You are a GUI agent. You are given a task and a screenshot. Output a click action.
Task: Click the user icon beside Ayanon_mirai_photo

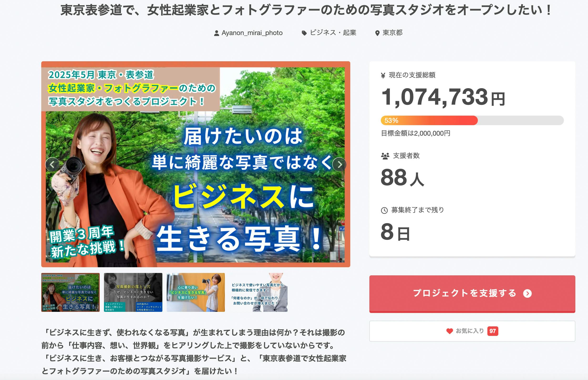tap(217, 33)
